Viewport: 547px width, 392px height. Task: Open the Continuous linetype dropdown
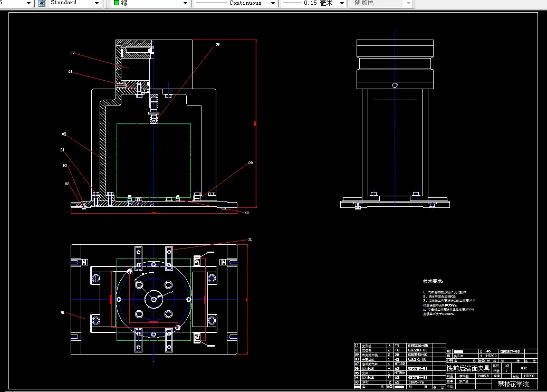point(272,3)
